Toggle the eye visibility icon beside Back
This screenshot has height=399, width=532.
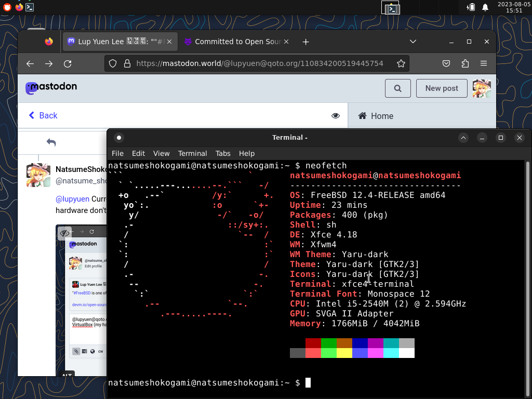(336, 116)
